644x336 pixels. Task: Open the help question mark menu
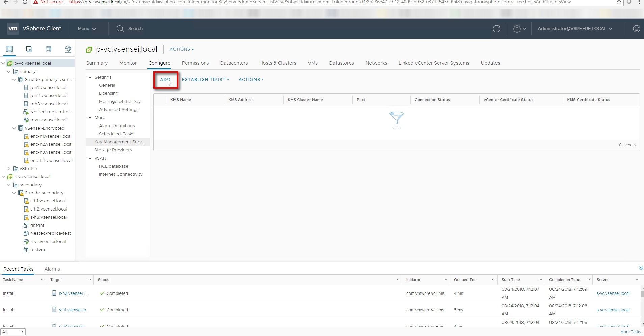point(519,29)
